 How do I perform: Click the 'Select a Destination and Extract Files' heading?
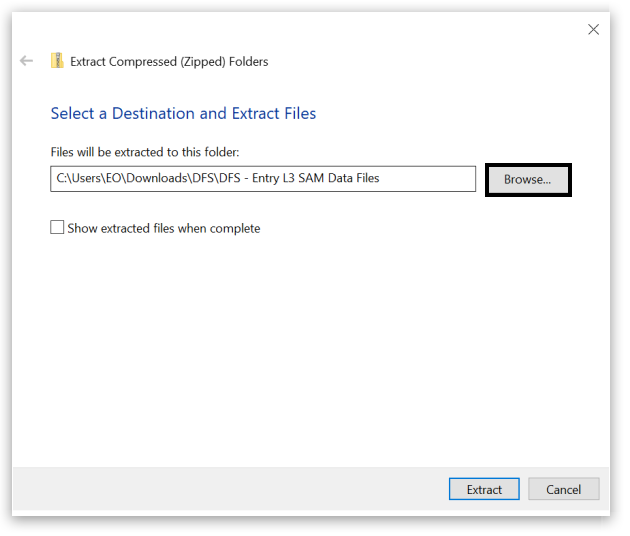(183, 113)
